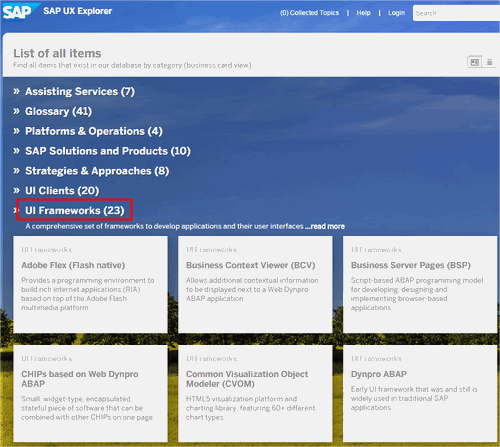Click read more link
The width and height of the screenshot is (500, 447).
click(325, 226)
